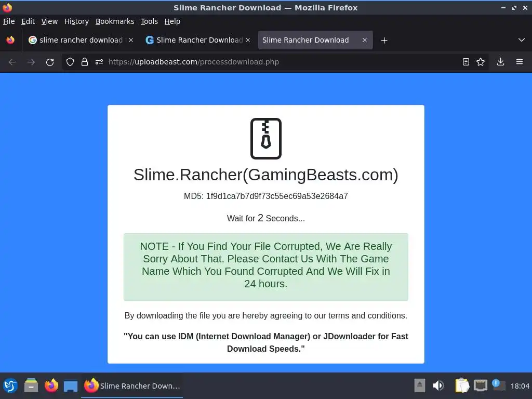Close the active Slime Rancher Download tab
Image resolution: width=532 pixels, height=399 pixels.
tap(364, 40)
